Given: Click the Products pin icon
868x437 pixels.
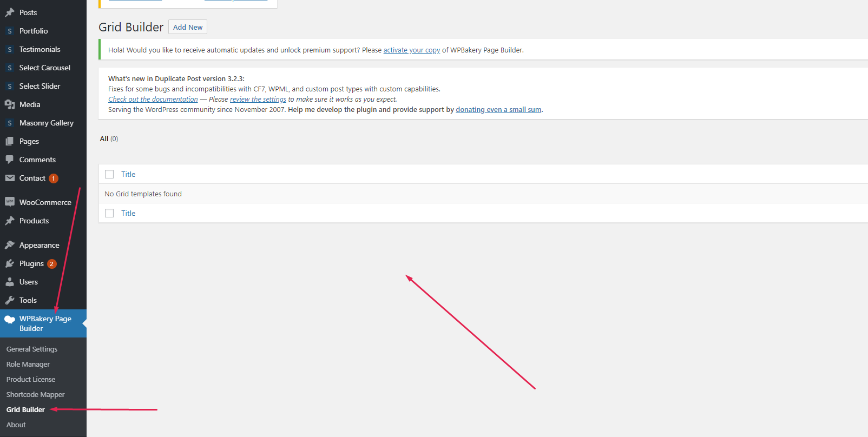Looking at the screenshot, I should click(x=10, y=221).
